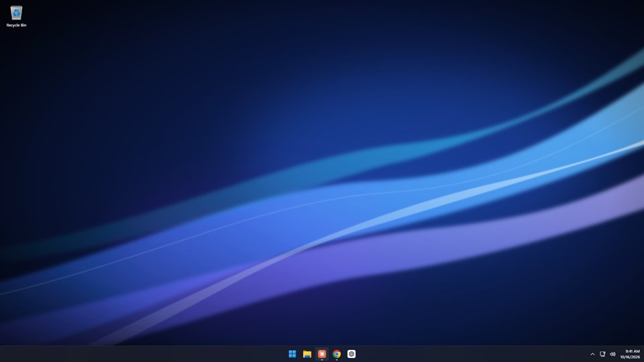Viewport: 644px width, 362px height.
Task: Launch File Explorer from the taskbar
Action: pyautogui.click(x=307, y=354)
